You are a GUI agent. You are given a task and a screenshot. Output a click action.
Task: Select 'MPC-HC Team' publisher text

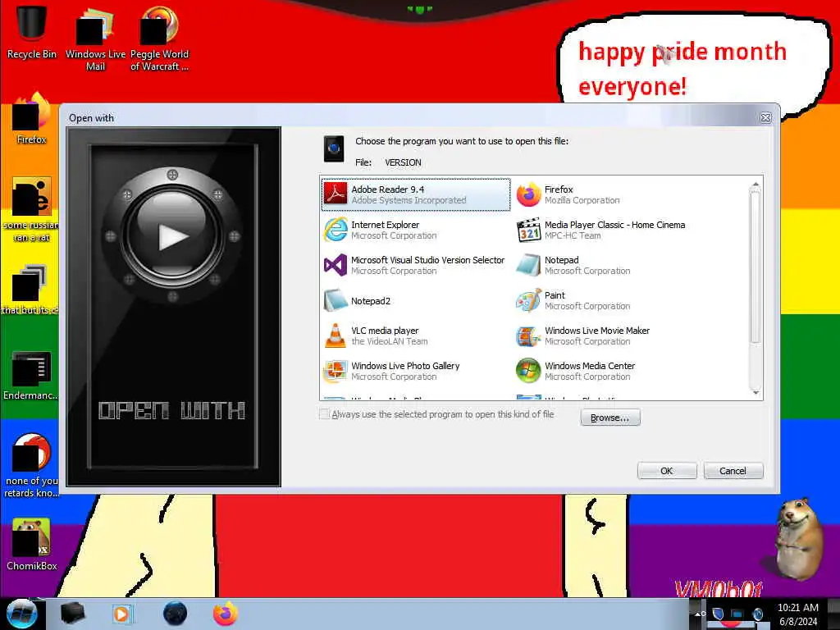coord(573,235)
